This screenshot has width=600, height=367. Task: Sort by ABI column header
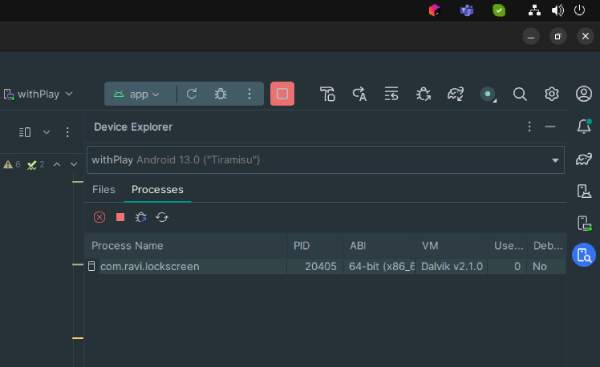click(x=379, y=246)
